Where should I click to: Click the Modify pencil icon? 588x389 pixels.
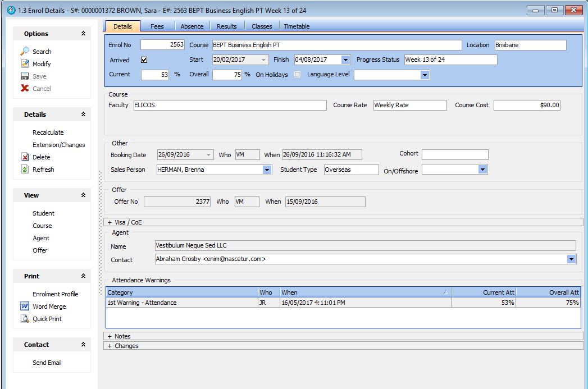[25, 64]
